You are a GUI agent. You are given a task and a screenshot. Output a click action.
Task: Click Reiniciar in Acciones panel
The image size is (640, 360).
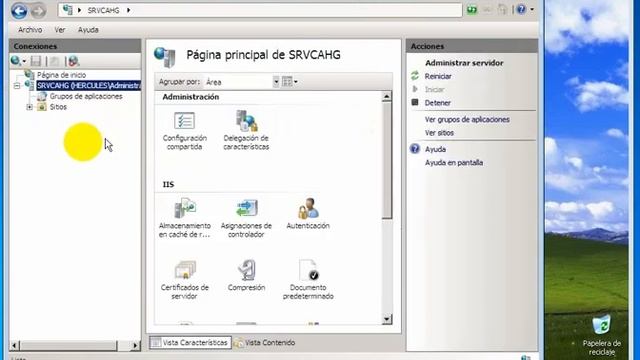(x=438, y=76)
